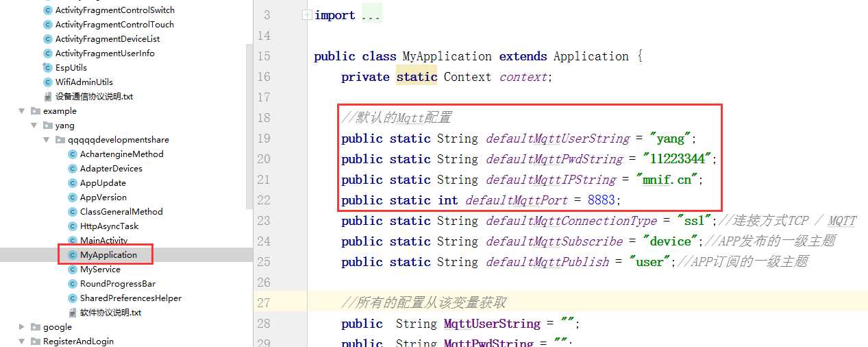Collapse the example package folder arrow

pos(23,111)
